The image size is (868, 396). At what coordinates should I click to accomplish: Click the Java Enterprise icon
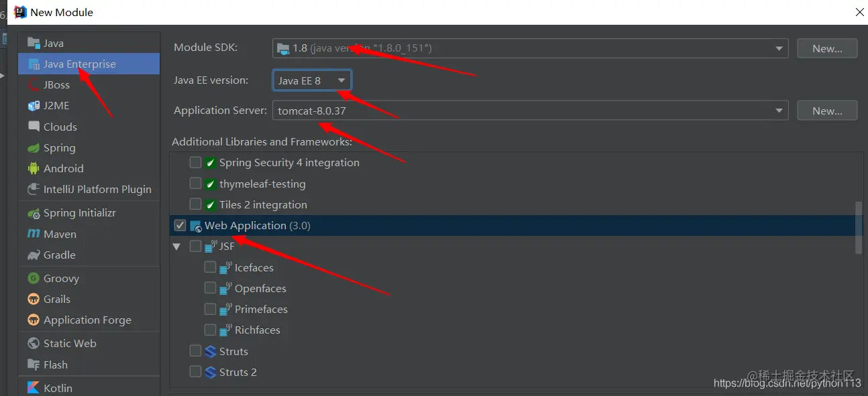tap(34, 64)
